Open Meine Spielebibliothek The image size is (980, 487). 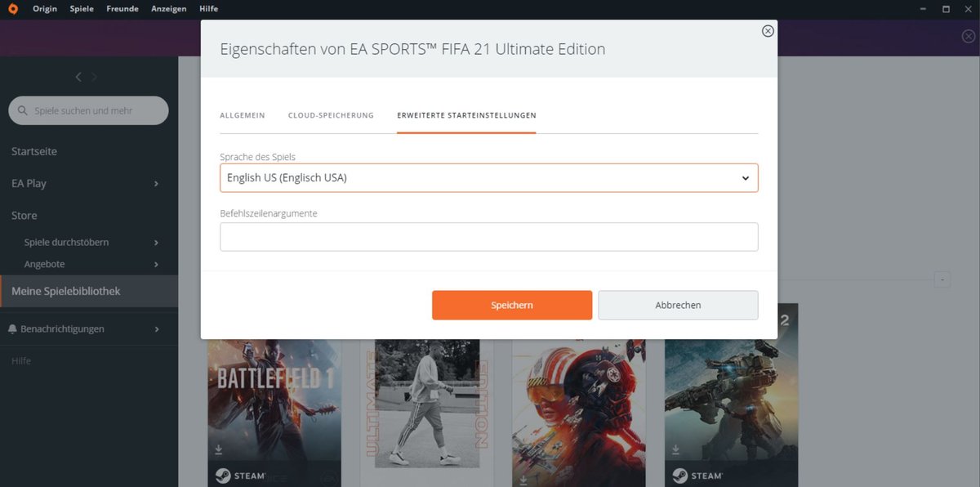(89, 291)
